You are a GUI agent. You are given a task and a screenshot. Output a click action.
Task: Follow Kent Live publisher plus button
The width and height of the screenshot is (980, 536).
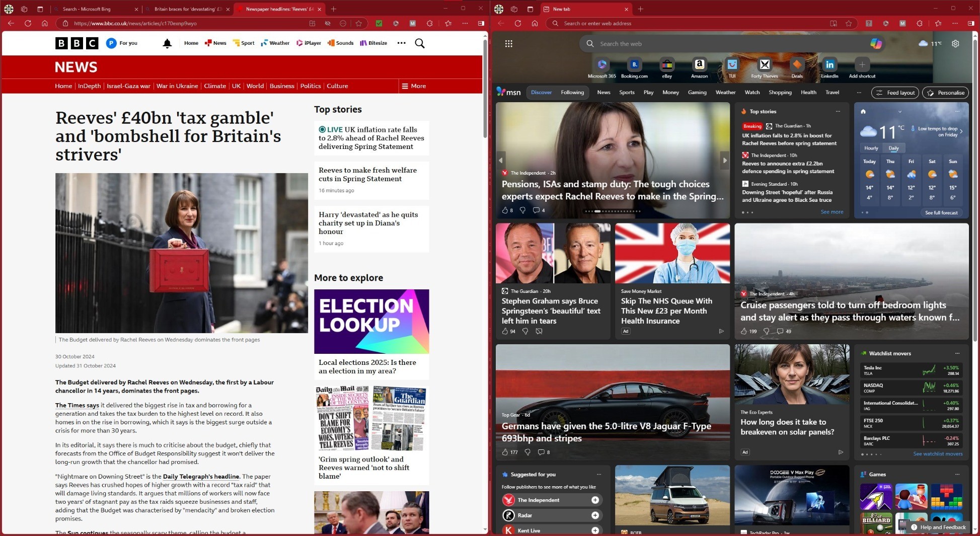click(595, 530)
